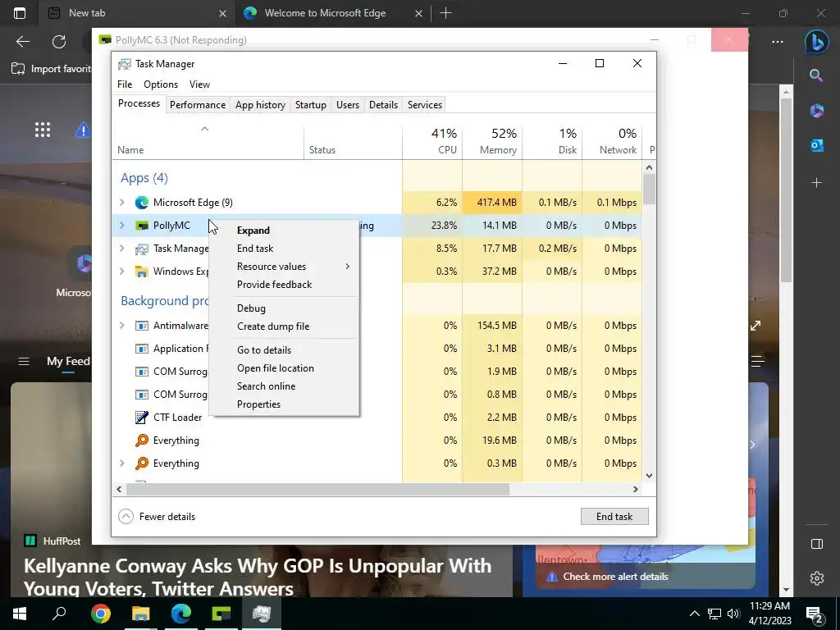Screen dimensions: 840x630
Task: Select Search online in context menu
Action: tap(284, 387)
